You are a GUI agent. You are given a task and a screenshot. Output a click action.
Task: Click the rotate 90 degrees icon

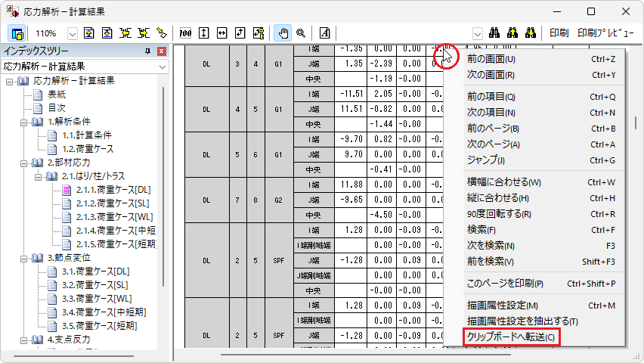click(x=240, y=33)
